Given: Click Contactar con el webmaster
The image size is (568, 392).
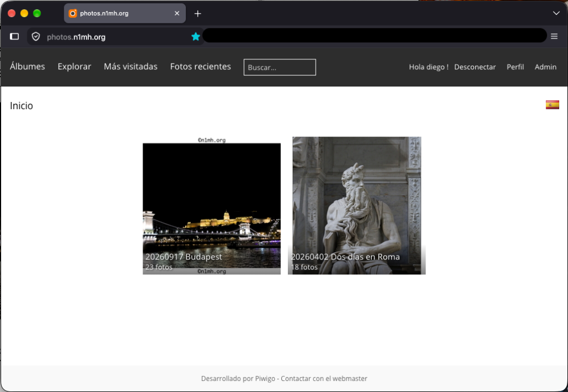Looking at the screenshot, I should coord(324,379).
